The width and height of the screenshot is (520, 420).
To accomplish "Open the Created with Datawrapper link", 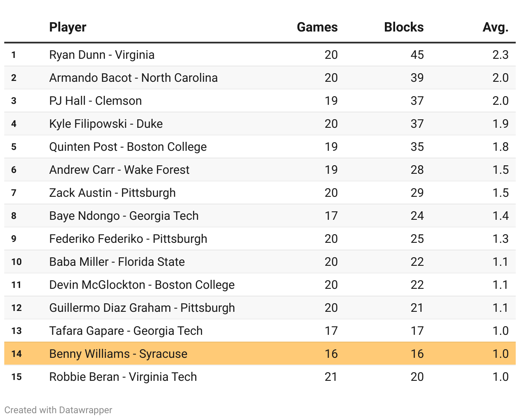I will pos(58,410).
